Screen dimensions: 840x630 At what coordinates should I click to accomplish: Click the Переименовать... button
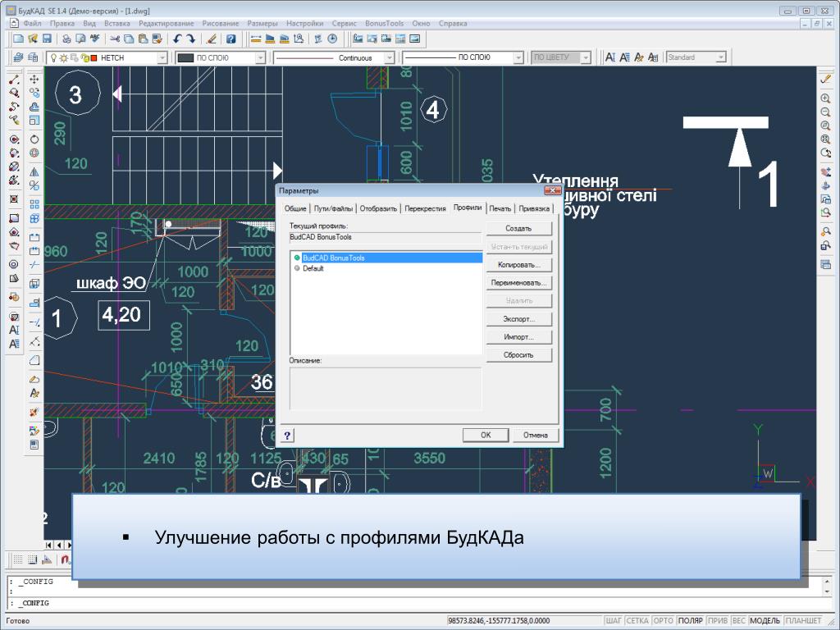click(518, 283)
